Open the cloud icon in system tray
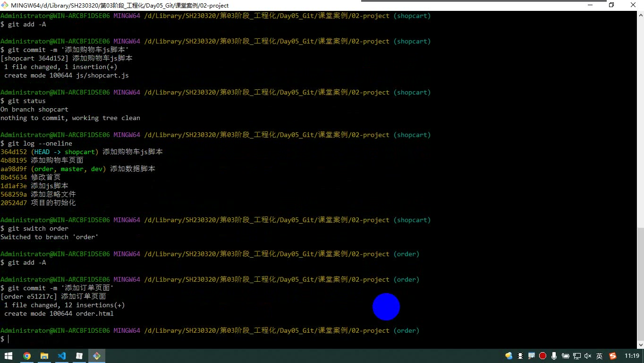Viewport: 644px width, 363px height. pyautogui.click(x=508, y=356)
